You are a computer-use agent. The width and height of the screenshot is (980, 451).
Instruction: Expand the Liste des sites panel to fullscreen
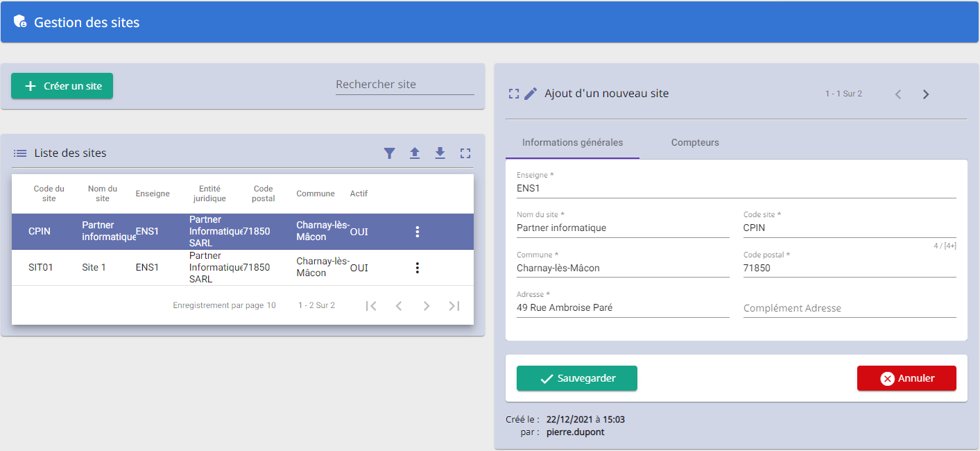click(465, 153)
